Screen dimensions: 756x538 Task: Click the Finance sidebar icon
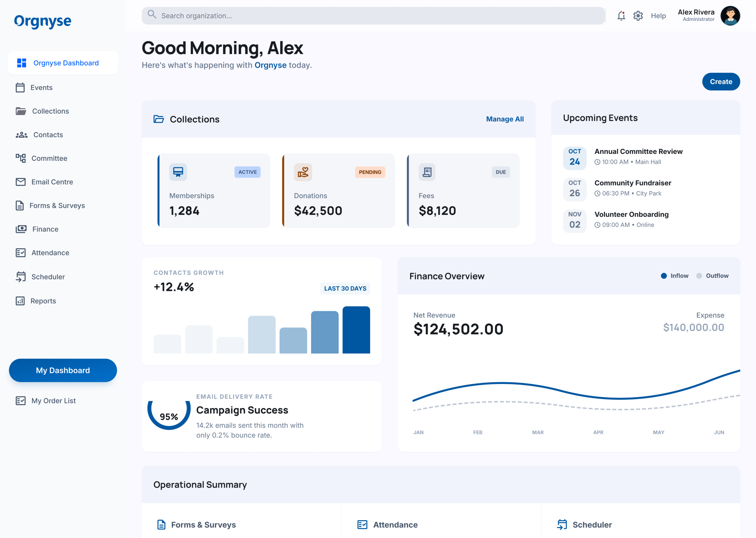[x=21, y=229]
